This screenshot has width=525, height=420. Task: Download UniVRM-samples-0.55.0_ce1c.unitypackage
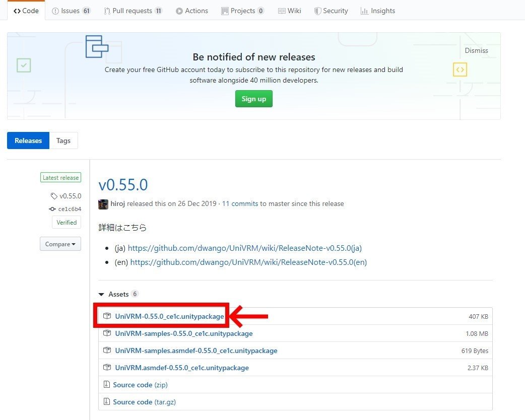184,333
